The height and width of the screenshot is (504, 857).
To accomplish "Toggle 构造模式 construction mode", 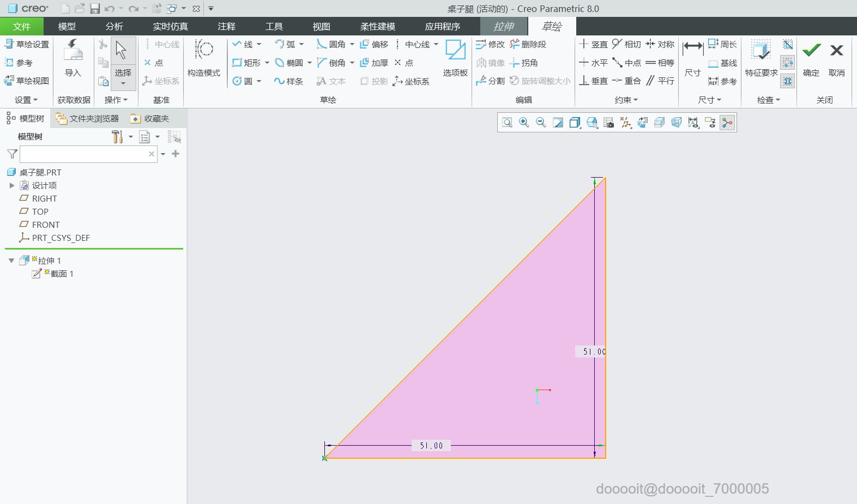I will point(204,58).
